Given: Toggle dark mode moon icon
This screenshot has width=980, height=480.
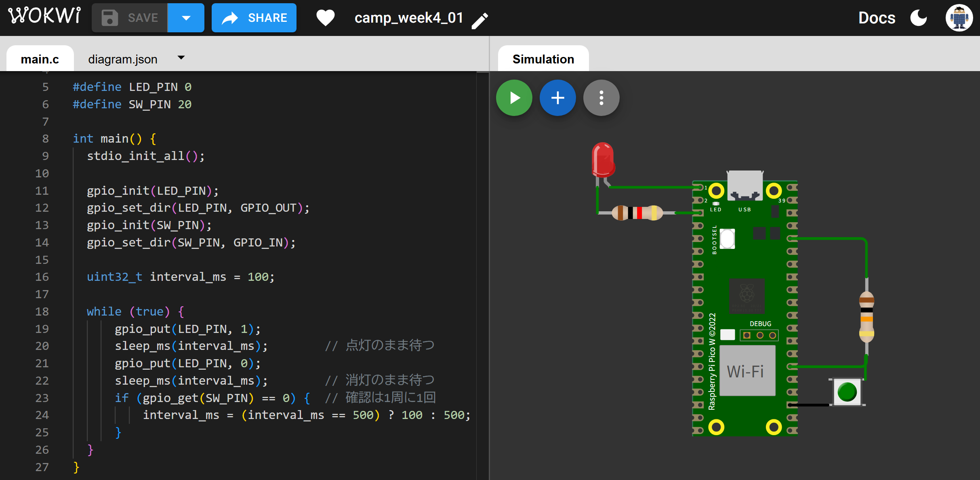Looking at the screenshot, I should (x=919, y=18).
